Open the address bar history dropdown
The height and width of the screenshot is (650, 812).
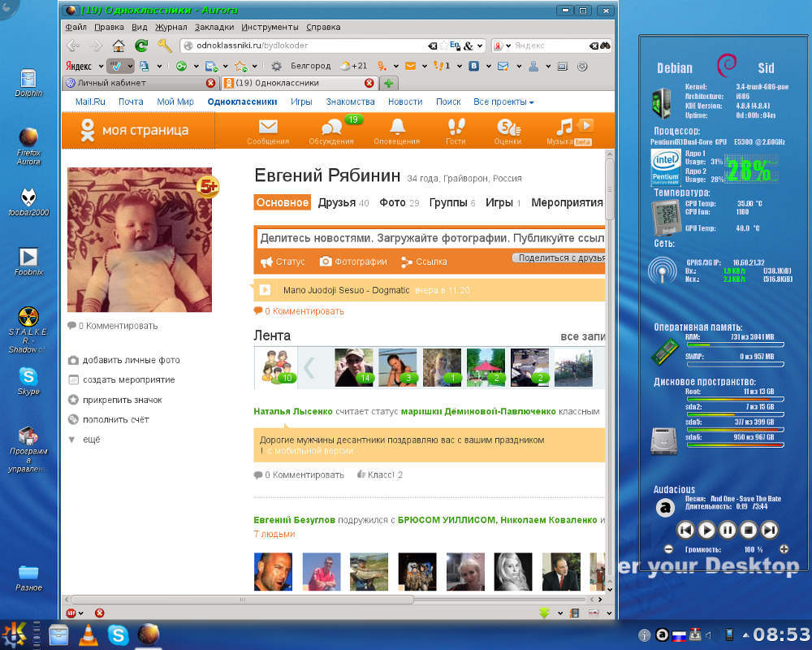[x=480, y=45]
